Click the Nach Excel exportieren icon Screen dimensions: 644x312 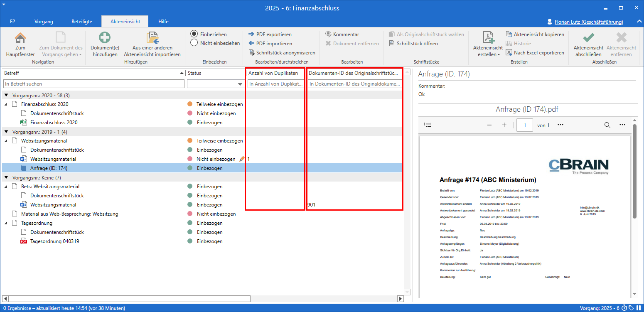point(509,53)
